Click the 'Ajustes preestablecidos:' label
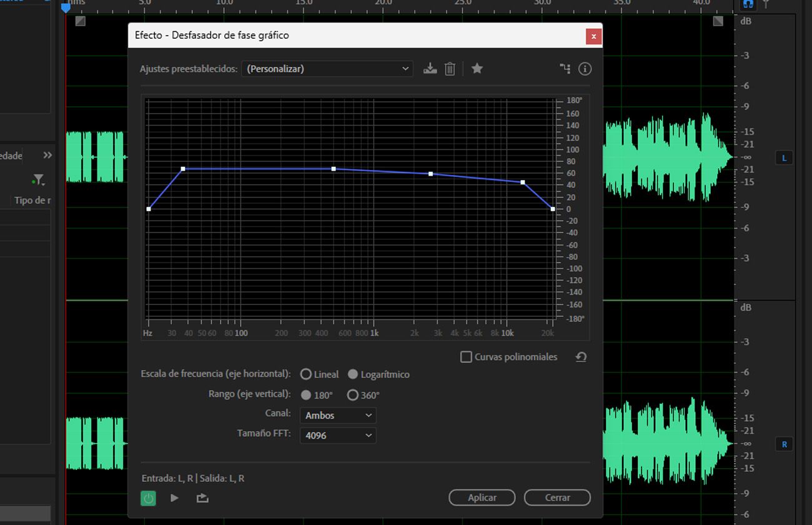 point(189,69)
